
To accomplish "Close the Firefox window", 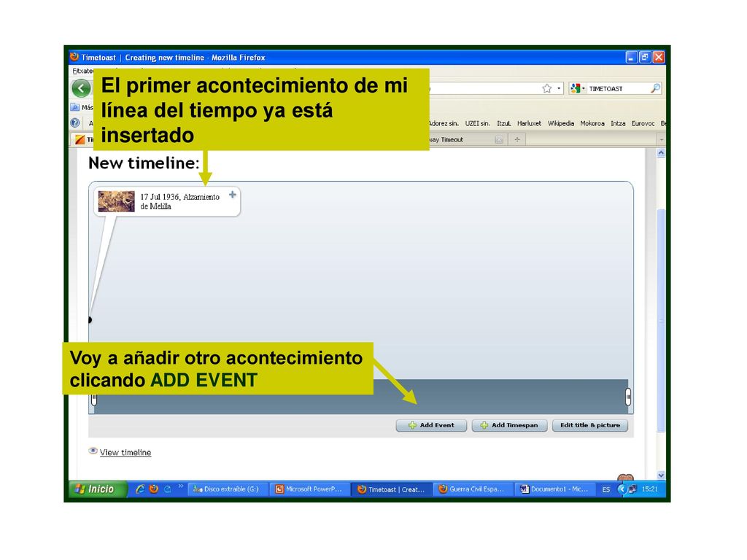I will 659,58.
